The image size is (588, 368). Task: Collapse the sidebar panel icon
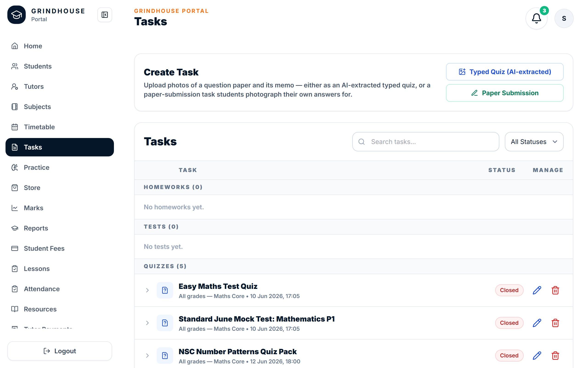105,15
